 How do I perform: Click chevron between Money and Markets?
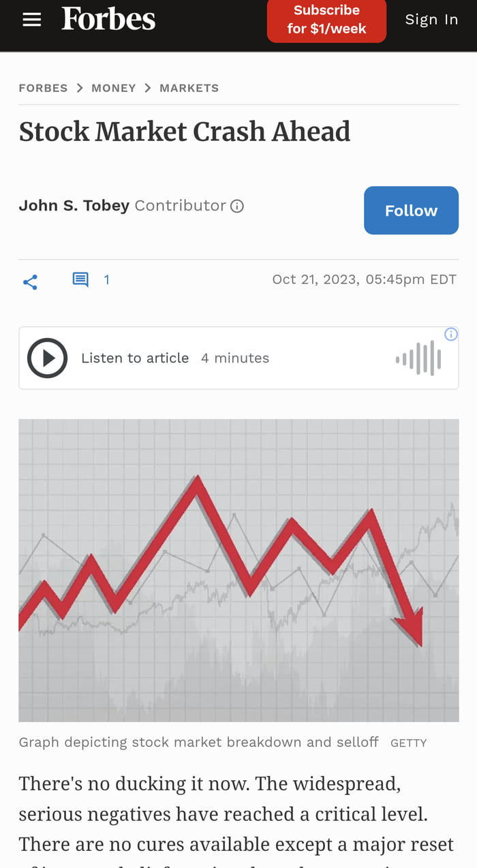tap(148, 88)
